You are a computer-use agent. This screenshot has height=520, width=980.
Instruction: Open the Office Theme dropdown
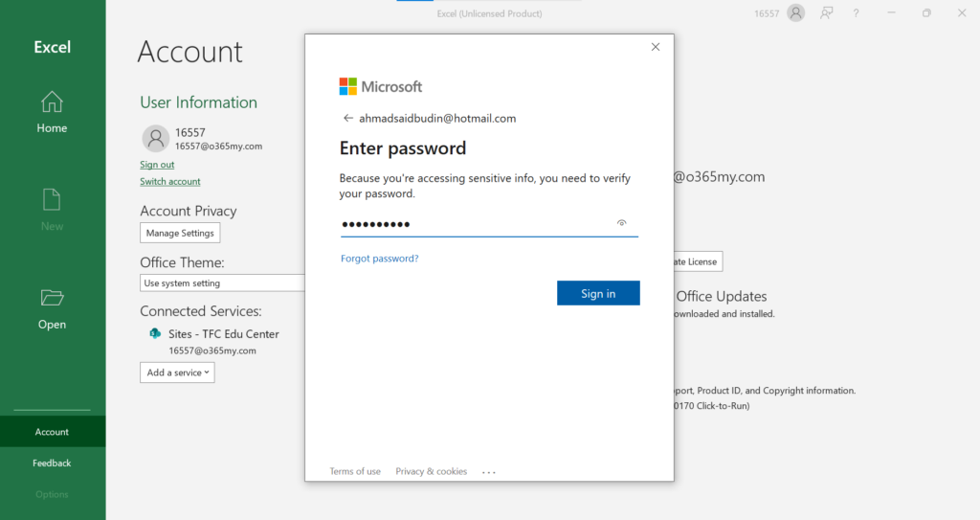[x=222, y=283]
